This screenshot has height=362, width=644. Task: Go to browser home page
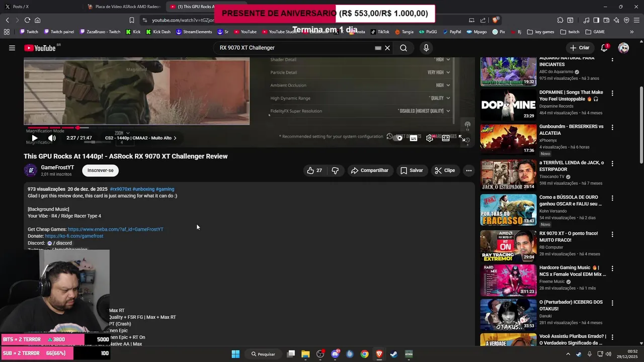[37, 20]
